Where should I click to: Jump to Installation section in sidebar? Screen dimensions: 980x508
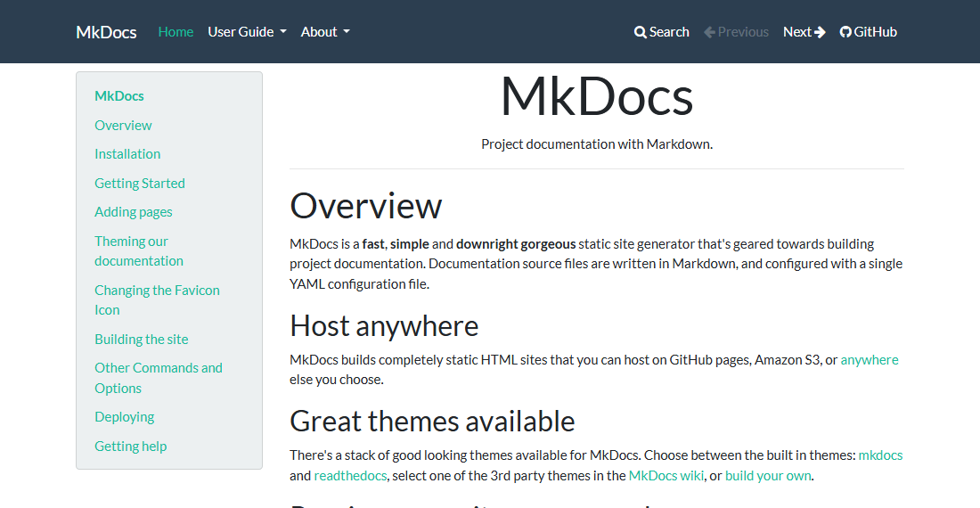pyautogui.click(x=127, y=153)
